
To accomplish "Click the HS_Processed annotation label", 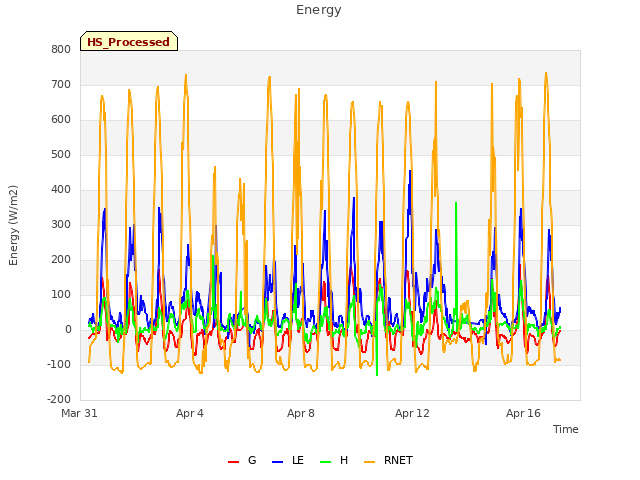I will (x=129, y=41).
